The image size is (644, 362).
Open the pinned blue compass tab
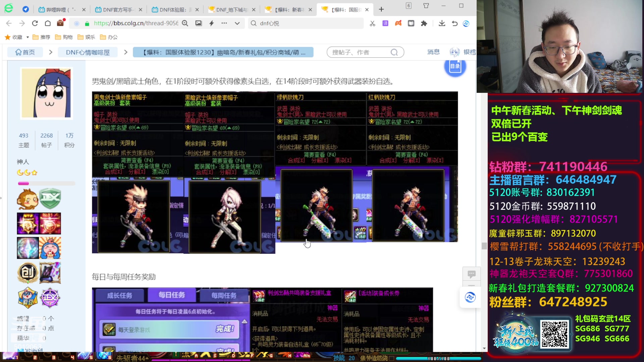tap(25, 9)
